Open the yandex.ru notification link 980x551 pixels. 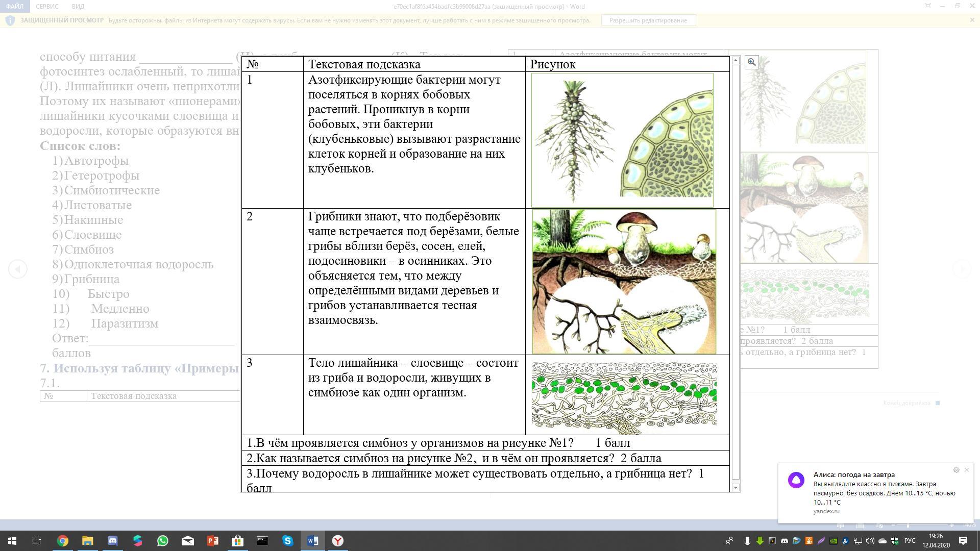click(x=826, y=511)
